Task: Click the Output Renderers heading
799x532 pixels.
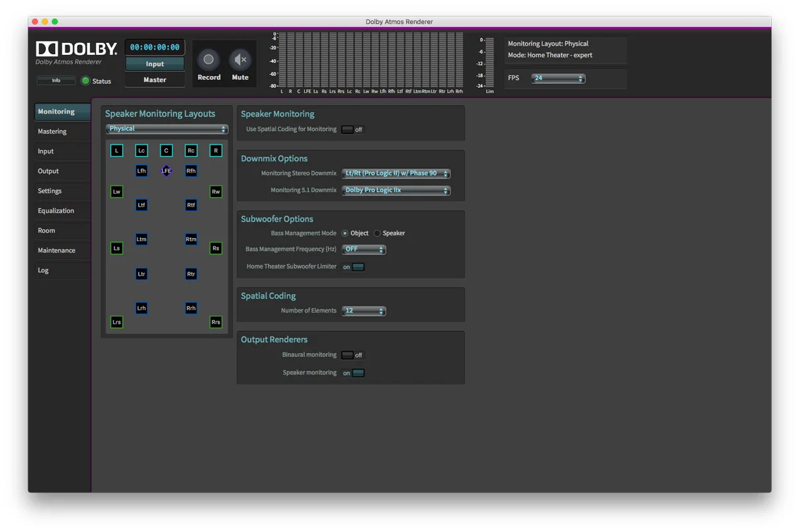Action: click(274, 340)
